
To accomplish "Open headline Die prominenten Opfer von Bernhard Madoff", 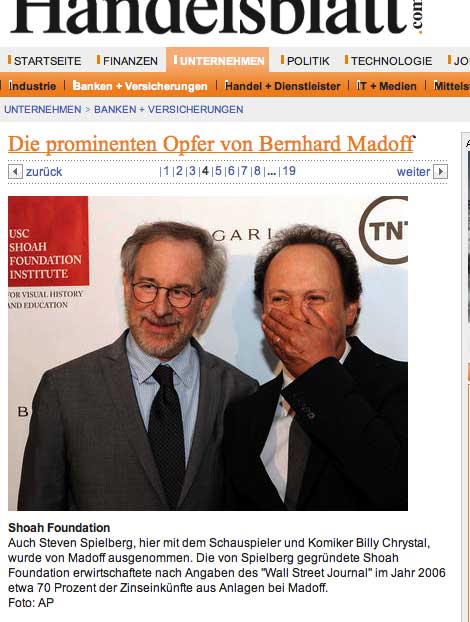I will (x=211, y=144).
